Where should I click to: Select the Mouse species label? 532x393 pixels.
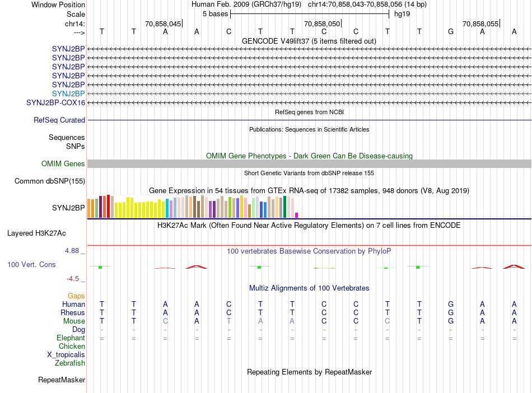click(x=74, y=321)
